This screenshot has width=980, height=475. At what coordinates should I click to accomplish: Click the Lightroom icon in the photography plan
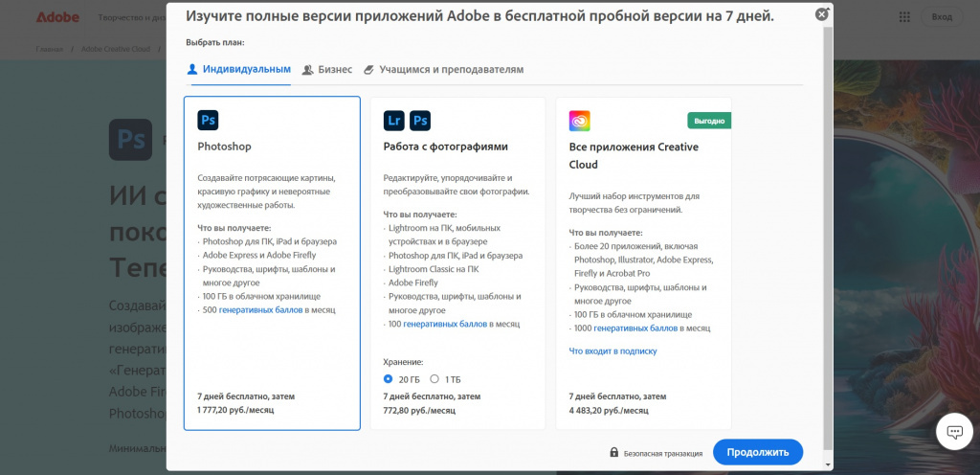coord(393,120)
